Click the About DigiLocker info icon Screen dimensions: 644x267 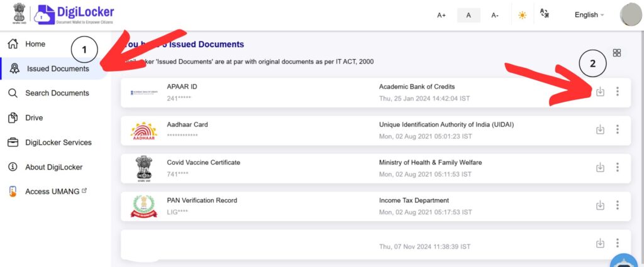click(13, 167)
